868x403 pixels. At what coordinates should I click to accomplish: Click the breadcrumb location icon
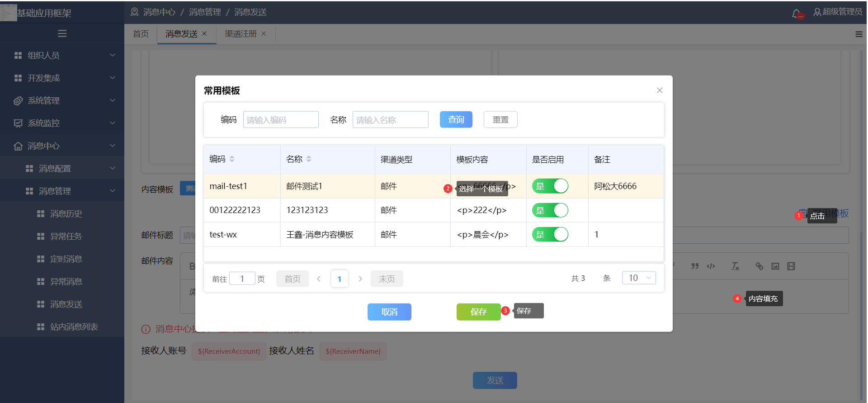(135, 12)
